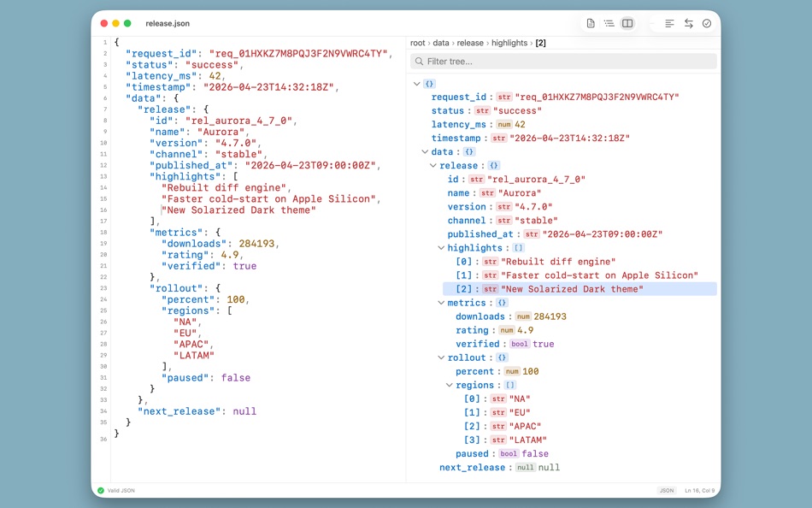Click "paused" key in the editor
The height and width of the screenshot is (508, 812).
click(185, 378)
